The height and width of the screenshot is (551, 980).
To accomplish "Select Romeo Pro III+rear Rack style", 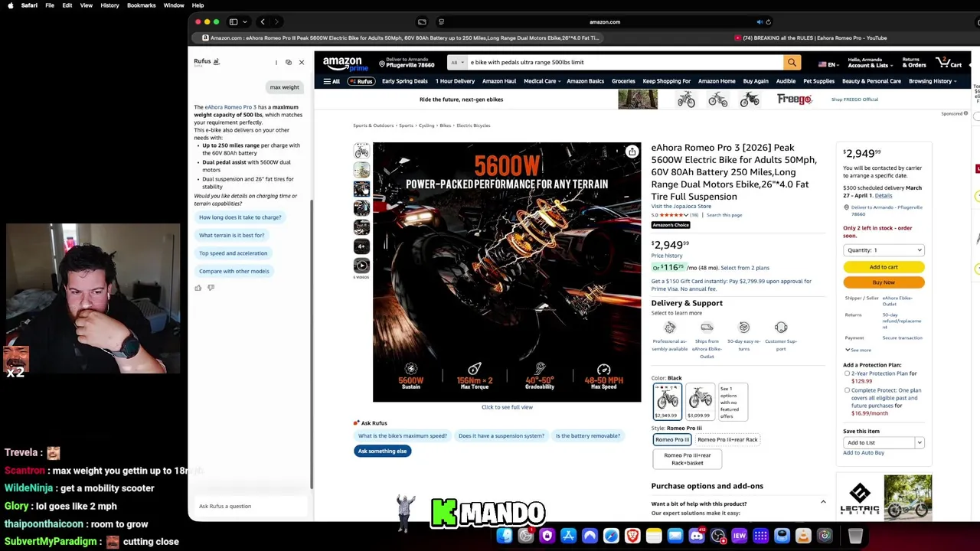I will click(727, 439).
